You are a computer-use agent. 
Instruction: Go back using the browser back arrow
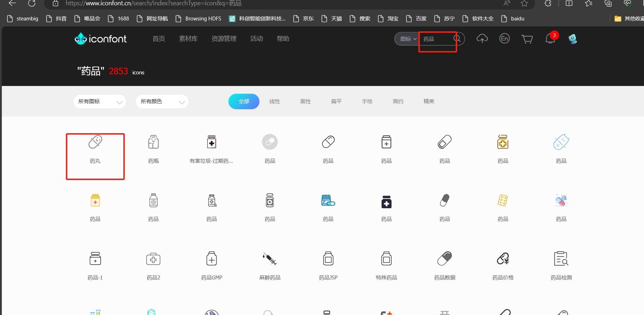(x=12, y=3)
